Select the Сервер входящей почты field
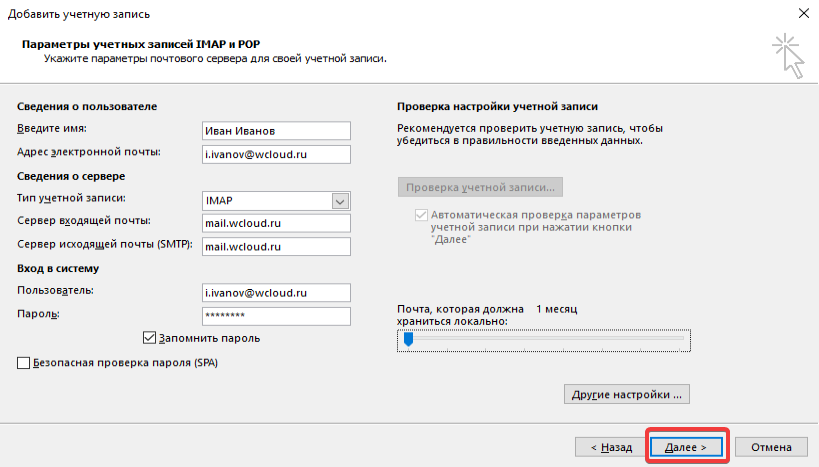 click(276, 223)
